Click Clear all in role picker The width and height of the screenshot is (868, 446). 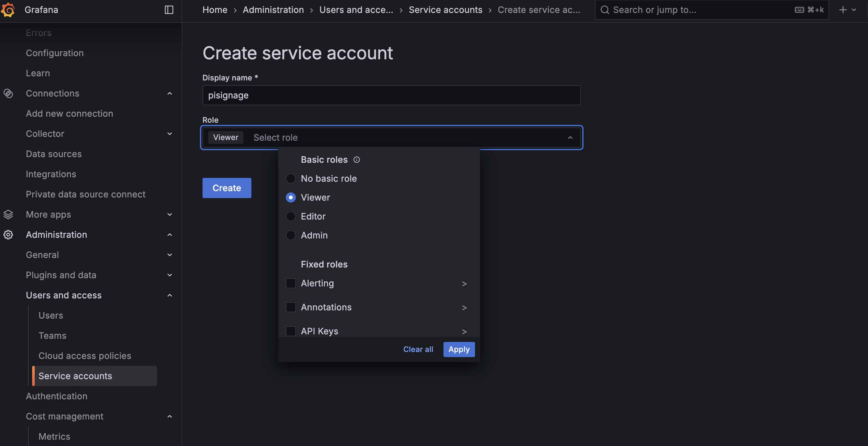[x=418, y=349]
